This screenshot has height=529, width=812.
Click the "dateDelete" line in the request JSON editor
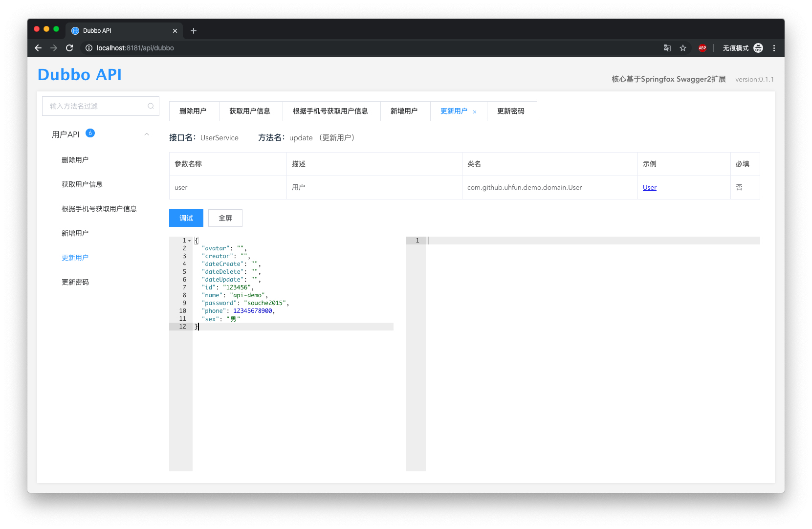[231, 272]
